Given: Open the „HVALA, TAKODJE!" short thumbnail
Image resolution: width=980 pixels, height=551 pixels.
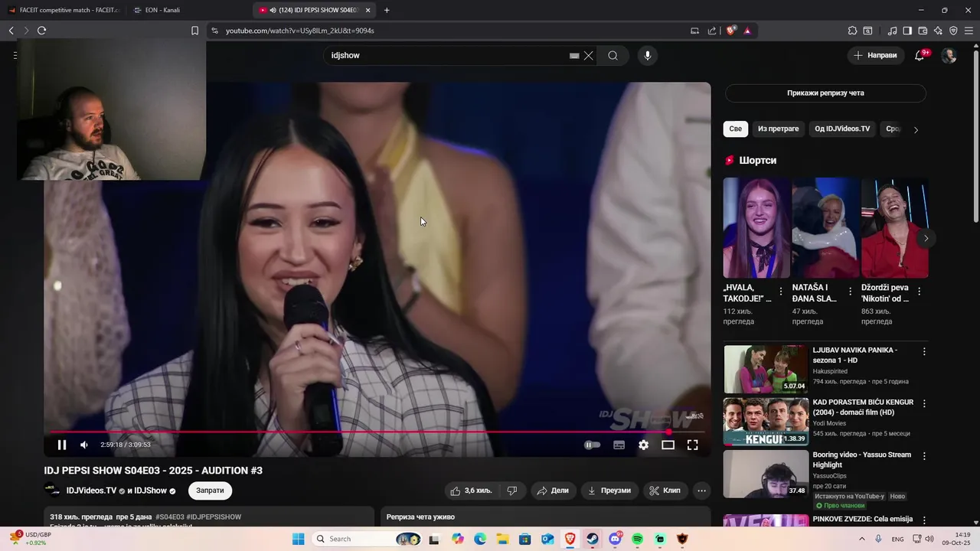Looking at the screenshot, I should point(756,228).
